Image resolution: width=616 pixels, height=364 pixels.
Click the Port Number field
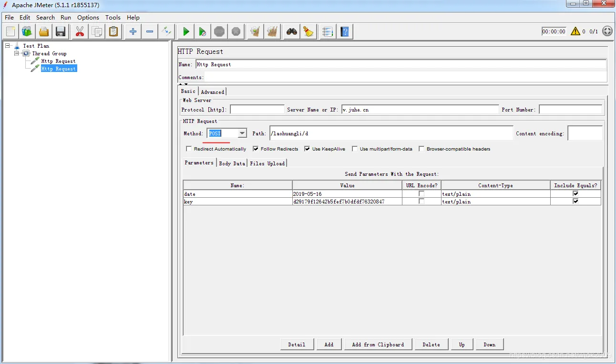pos(571,110)
